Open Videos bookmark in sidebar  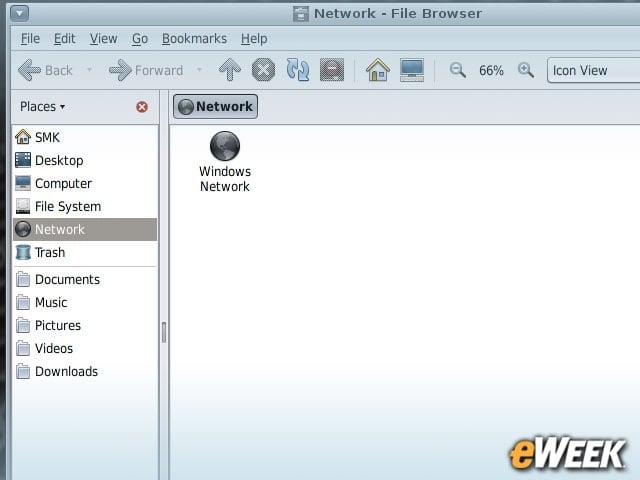tap(85, 349)
